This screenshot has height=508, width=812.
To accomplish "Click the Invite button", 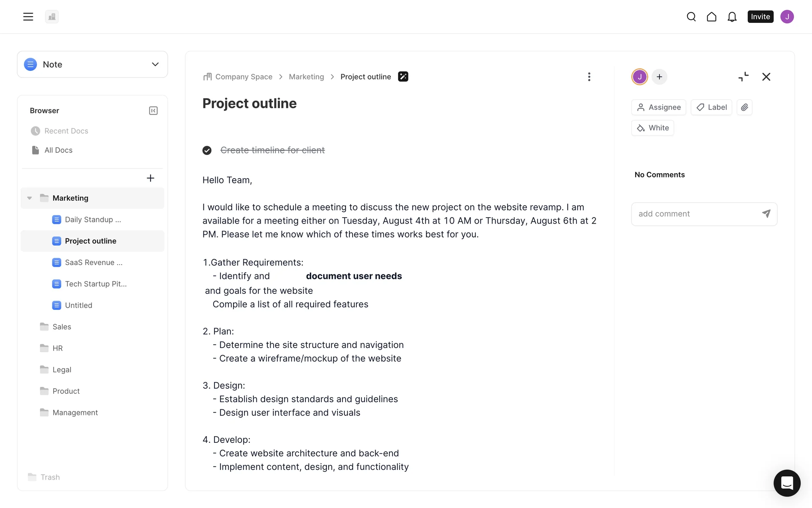I will pos(760,17).
